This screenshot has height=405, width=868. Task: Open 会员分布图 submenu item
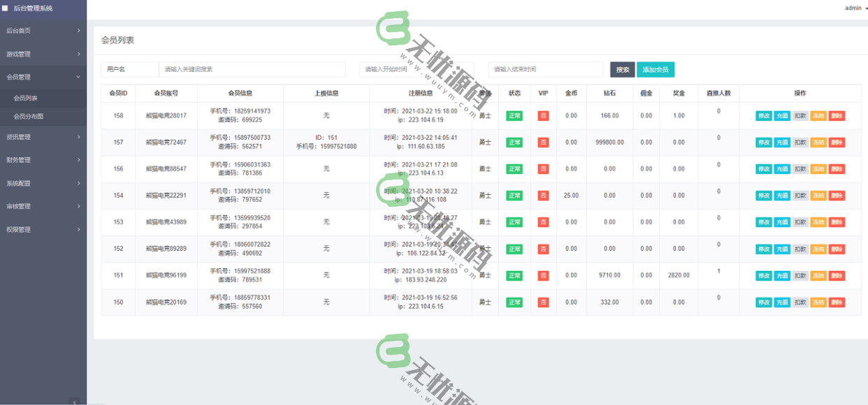29,117
